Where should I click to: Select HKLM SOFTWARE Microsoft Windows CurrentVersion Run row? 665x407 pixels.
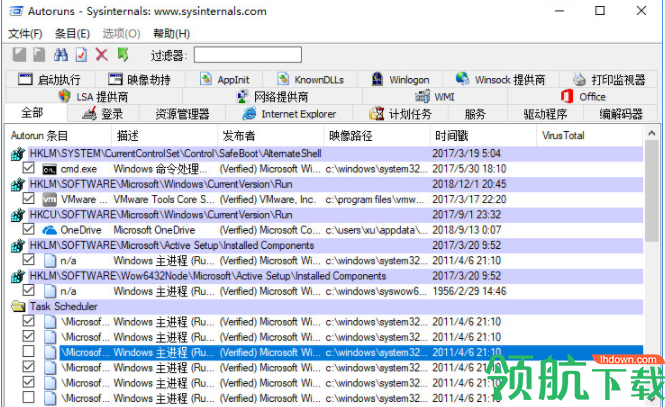(336, 184)
